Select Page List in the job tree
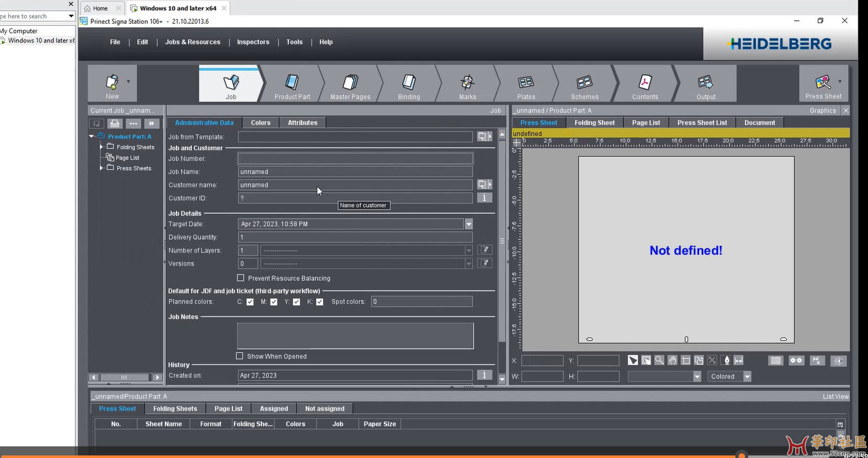 [x=127, y=158]
